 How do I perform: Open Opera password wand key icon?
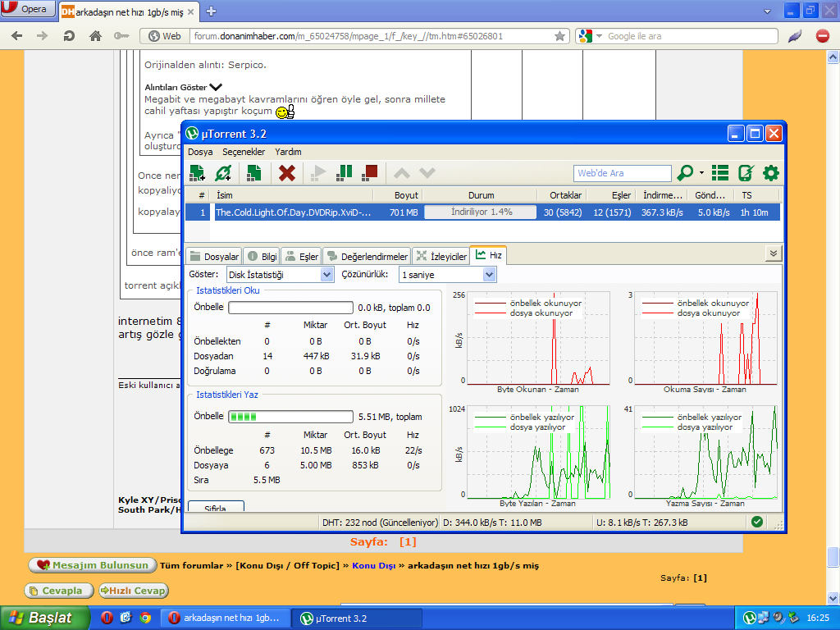pos(121,36)
